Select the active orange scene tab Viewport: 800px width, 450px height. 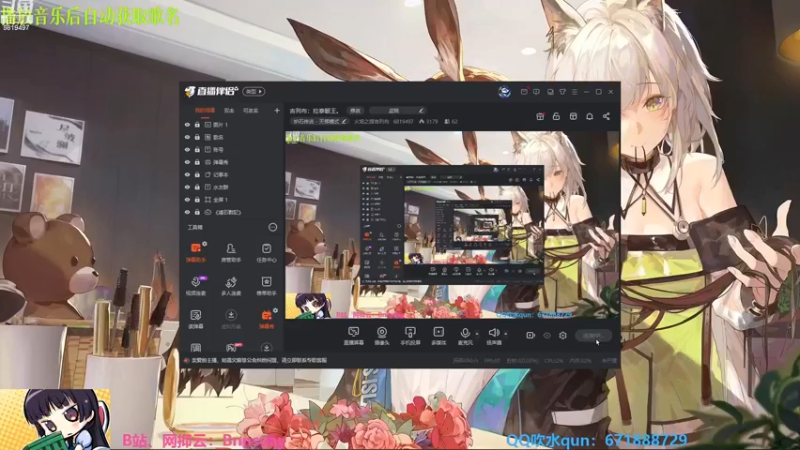[205, 110]
